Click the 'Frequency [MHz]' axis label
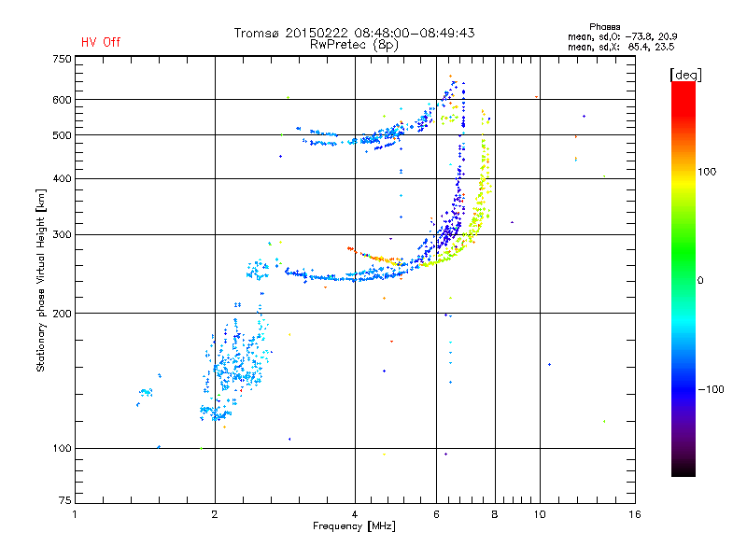 [354, 526]
